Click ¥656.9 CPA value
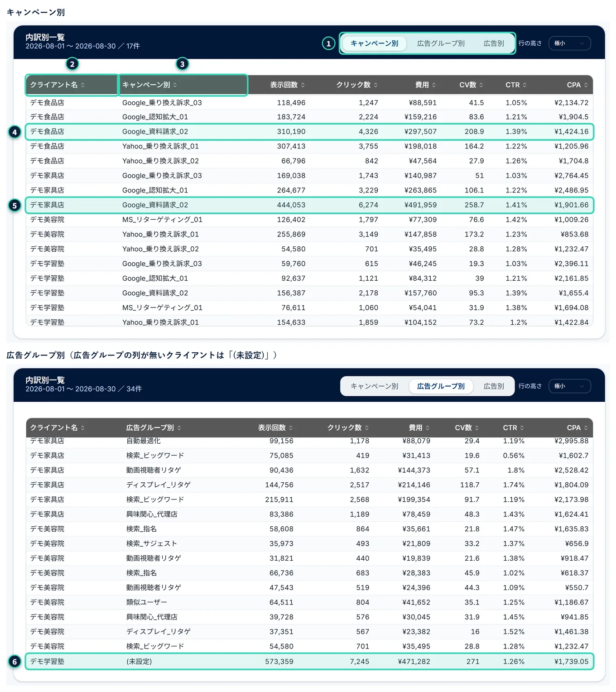The width and height of the screenshot is (616, 692). pyautogui.click(x=577, y=543)
